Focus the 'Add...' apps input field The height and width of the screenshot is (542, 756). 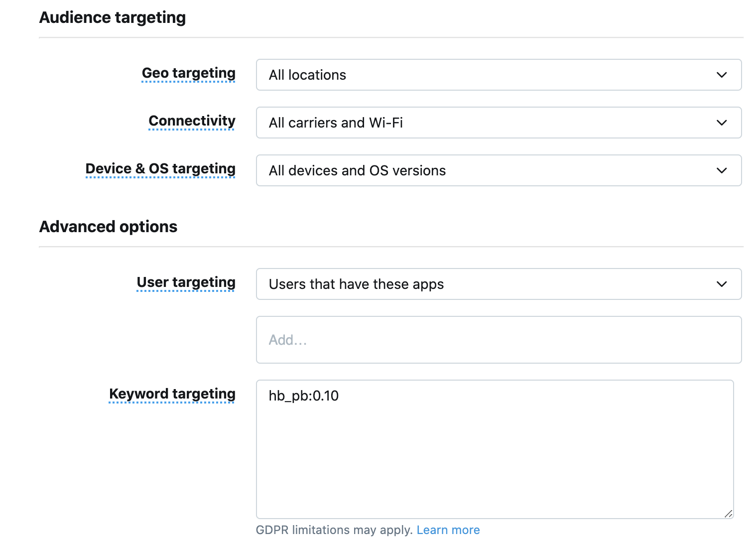(x=498, y=340)
